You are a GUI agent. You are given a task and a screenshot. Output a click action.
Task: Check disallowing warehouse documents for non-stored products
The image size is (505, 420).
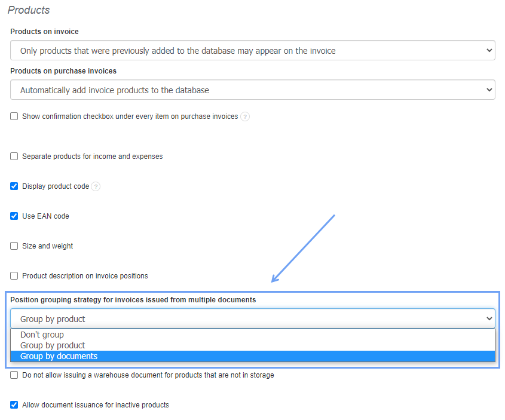click(14, 375)
